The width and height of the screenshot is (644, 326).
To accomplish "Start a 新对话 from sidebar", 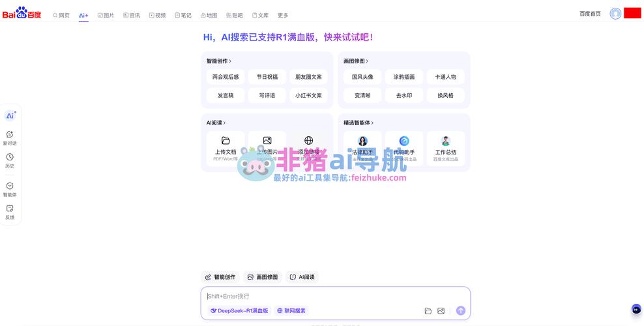I will (x=10, y=138).
